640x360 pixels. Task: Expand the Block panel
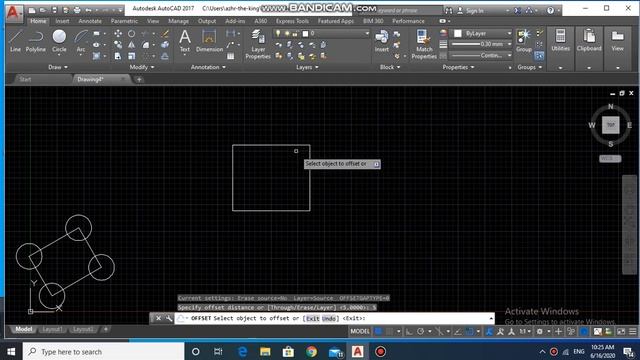coord(390,67)
